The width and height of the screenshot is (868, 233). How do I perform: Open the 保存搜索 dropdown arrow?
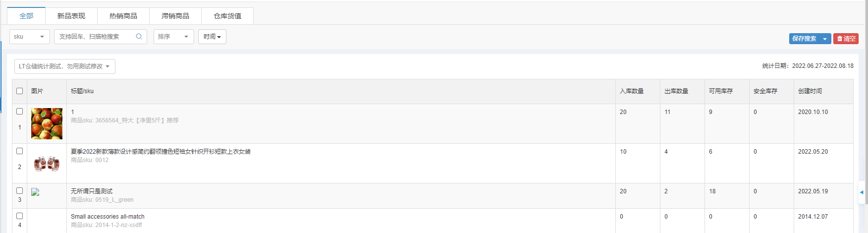[825, 39]
